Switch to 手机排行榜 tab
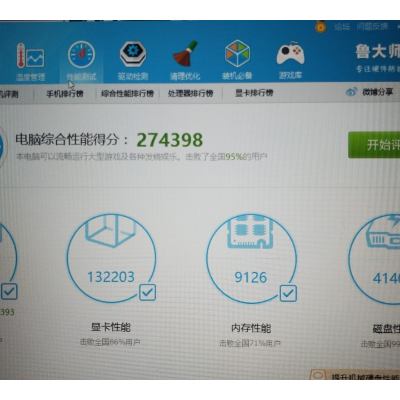Viewport: 400px width, 400px height. pos(65,94)
